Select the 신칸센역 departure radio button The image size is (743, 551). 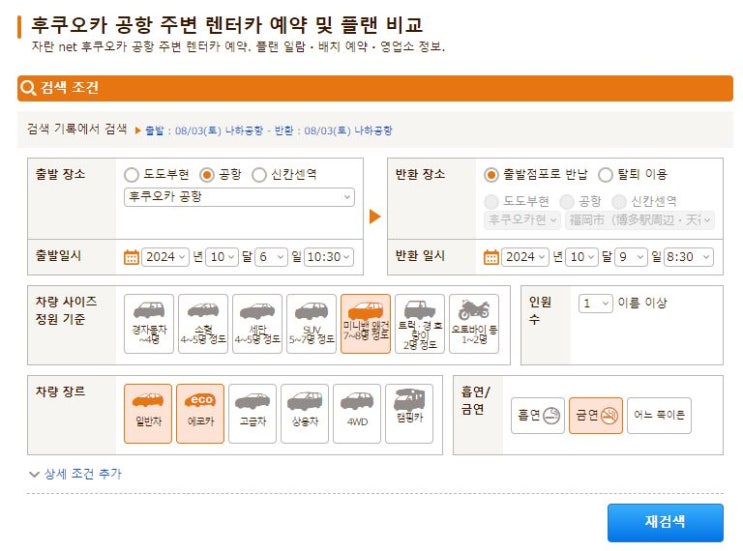coord(259,175)
